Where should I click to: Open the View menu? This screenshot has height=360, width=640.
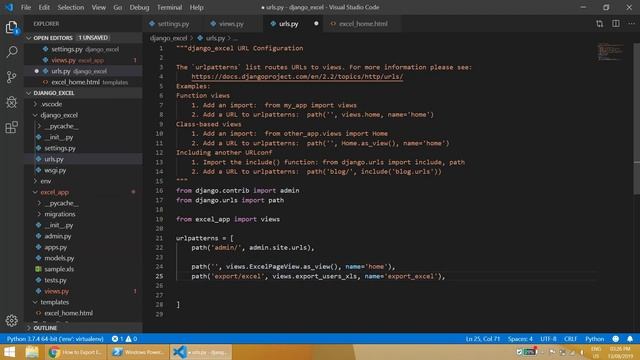click(x=98, y=7)
